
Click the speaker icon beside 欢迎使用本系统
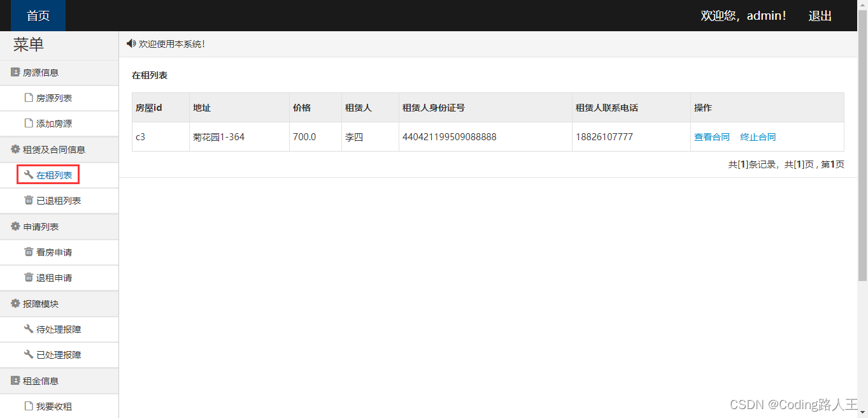(131, 43)
